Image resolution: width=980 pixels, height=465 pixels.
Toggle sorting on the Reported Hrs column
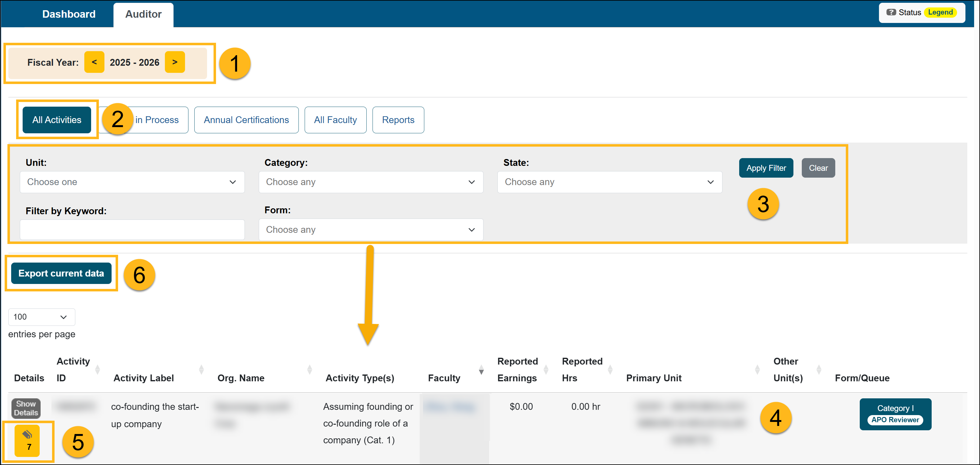(611, 369)
